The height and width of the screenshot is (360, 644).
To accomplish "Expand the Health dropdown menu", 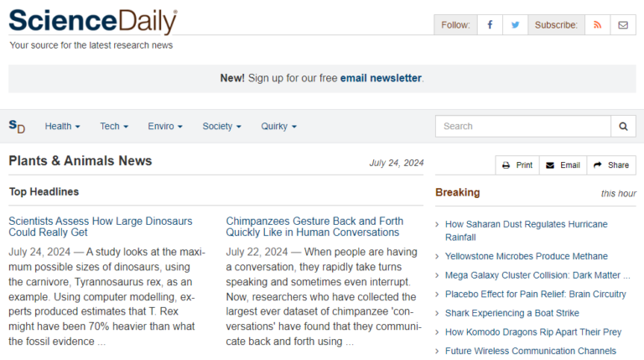I will click(x=63, y=127).
